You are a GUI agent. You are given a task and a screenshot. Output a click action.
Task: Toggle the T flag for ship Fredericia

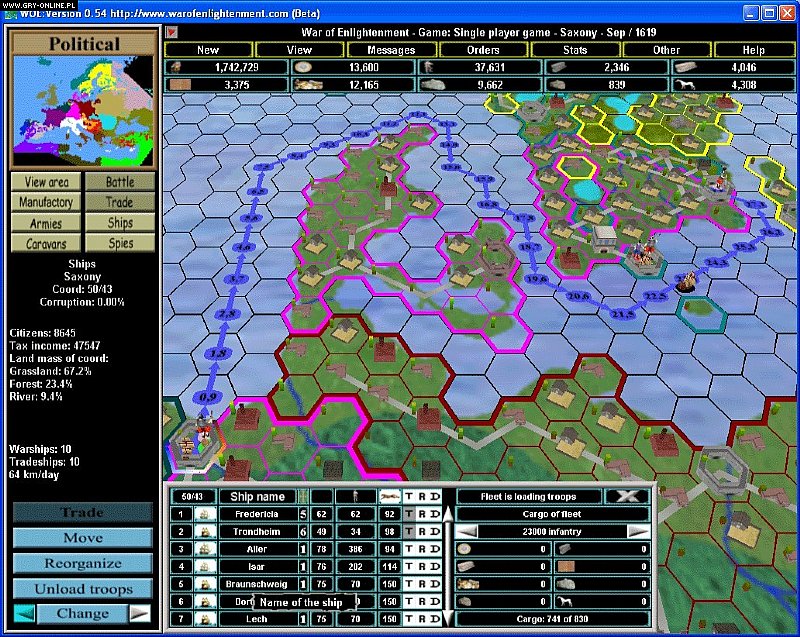coord(409,513)
